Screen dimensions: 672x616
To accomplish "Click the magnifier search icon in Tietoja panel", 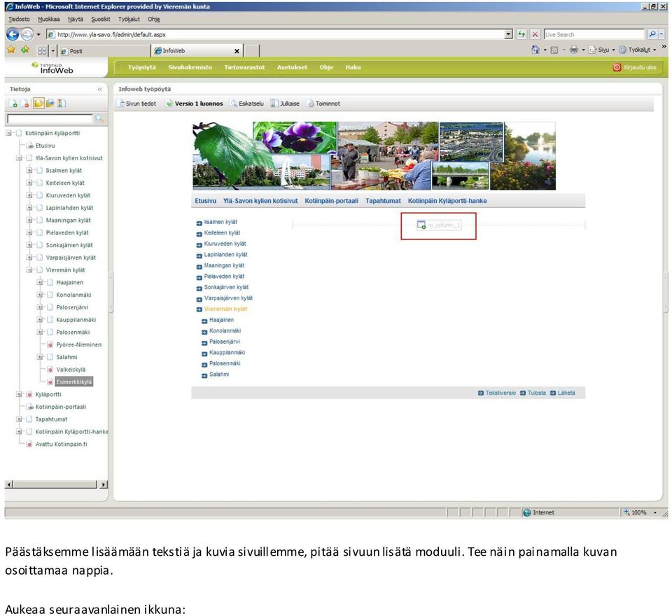I will (x=99, y=118).
